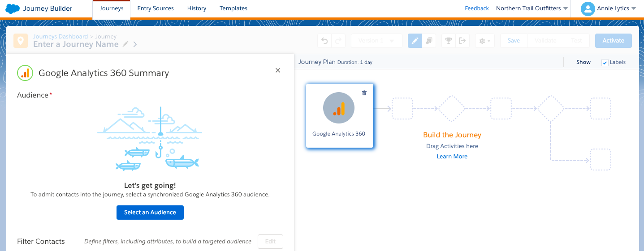This screenshot has height=251, width=644.
Task: Click the exit criteria icon
Action: click(462, 41)
